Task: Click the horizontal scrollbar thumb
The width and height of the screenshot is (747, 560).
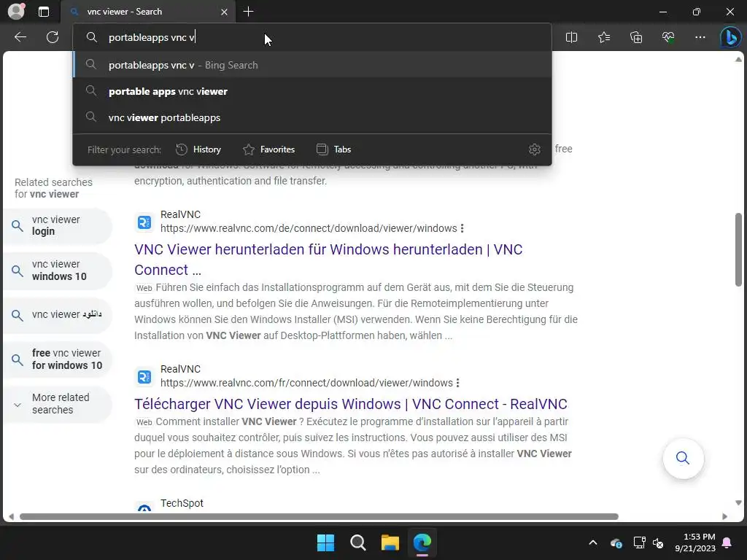Action: [x=320, y=517]
